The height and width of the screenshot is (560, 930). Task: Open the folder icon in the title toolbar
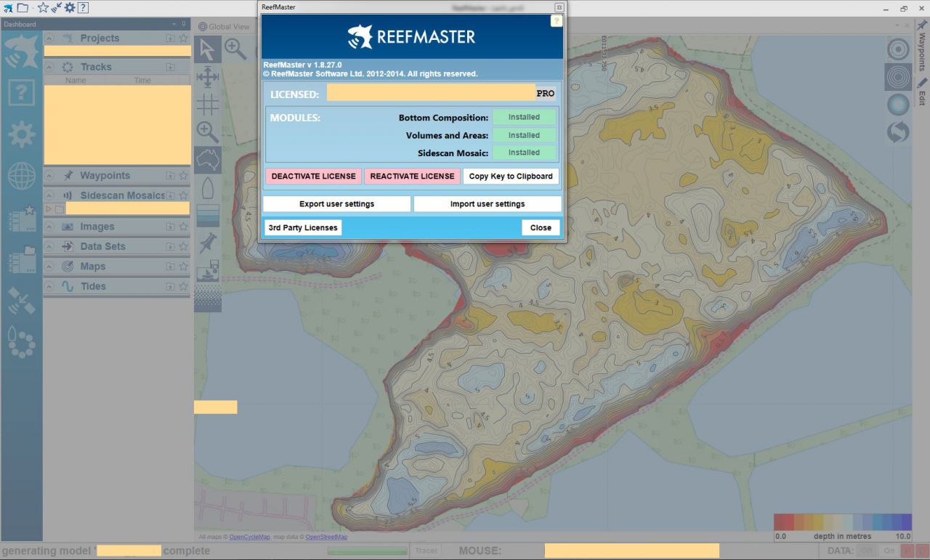23,8
